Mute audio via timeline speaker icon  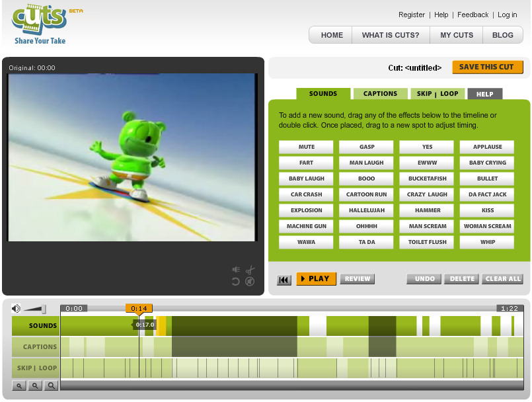coord(16,309)
